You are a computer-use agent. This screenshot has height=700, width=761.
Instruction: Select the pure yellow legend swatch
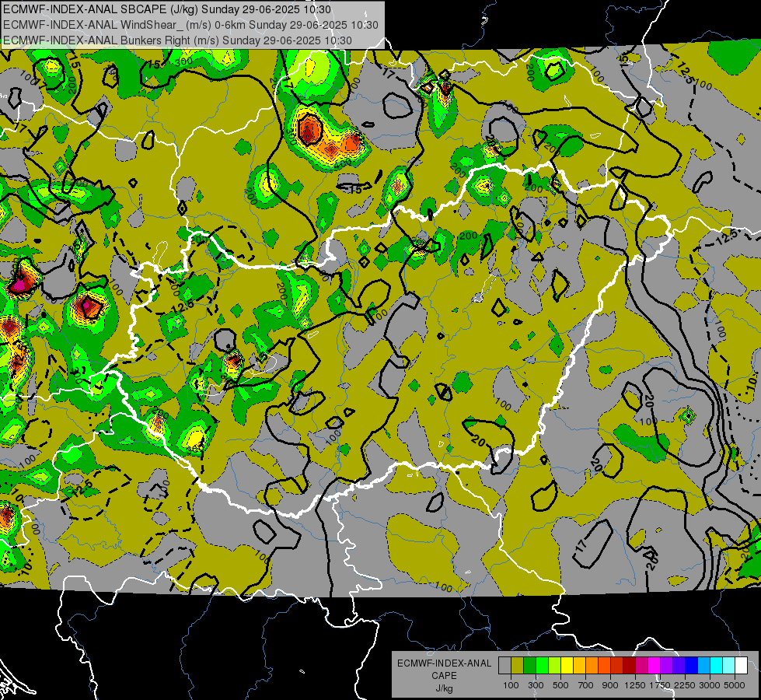[x=567, y=666]
